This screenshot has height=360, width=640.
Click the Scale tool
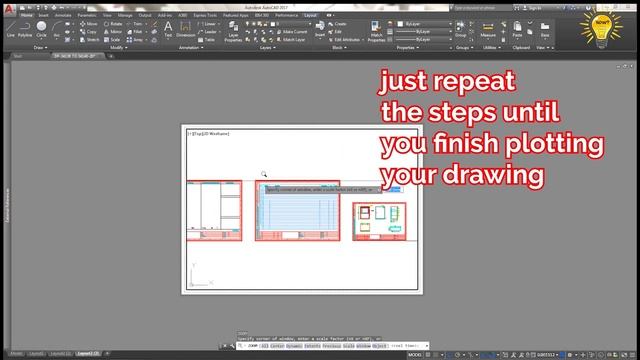point(112,40)
